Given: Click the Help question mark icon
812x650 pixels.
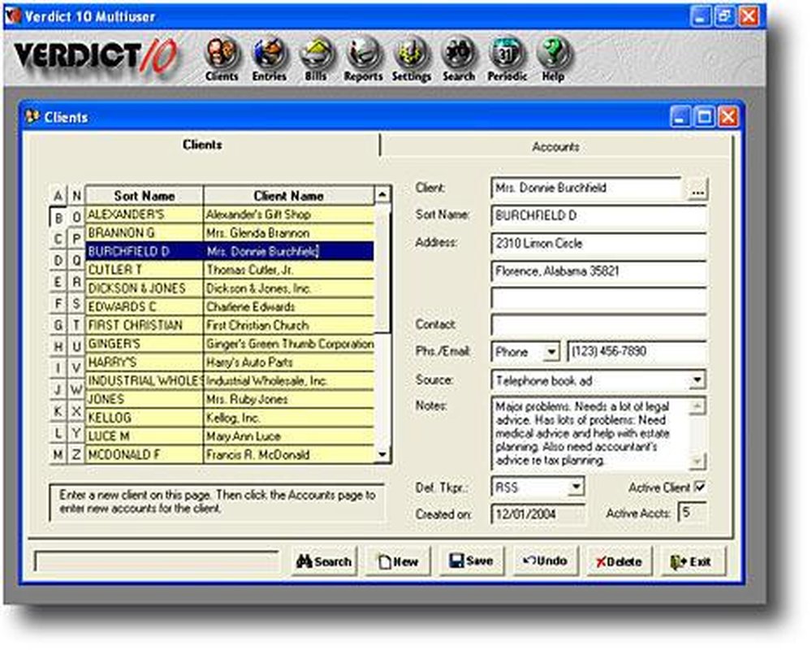Looking at the screenshot, I should tap(552, 57).
